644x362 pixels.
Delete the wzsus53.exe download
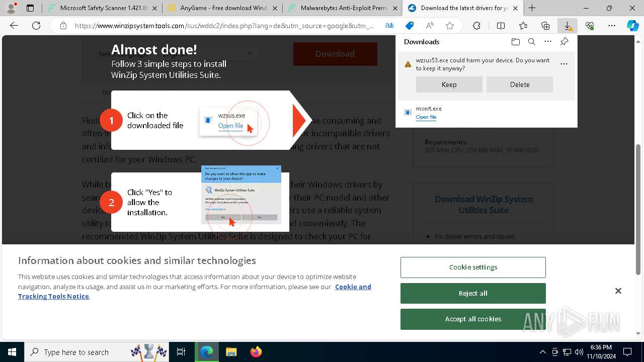(520, 84)
